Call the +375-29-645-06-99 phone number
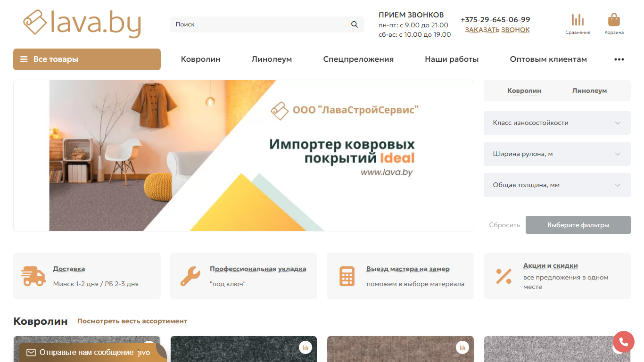The width and height of the screenshot is (644, 362). click(495, 20)
